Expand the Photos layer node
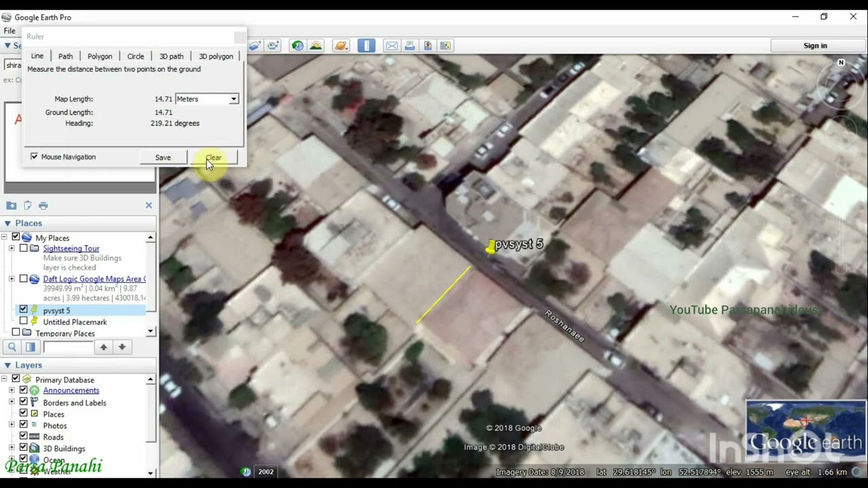This screenshot has width=868, height=488. point(12,425)
